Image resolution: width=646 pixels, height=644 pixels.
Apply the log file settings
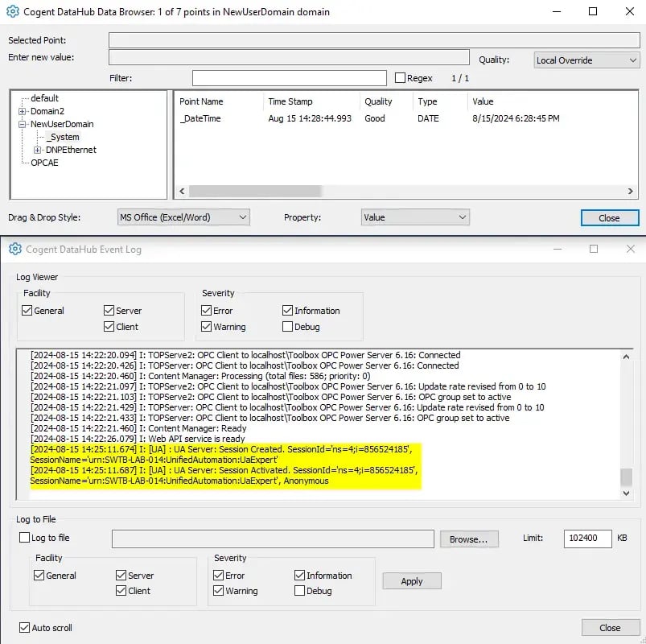click(x=411, y=580)
